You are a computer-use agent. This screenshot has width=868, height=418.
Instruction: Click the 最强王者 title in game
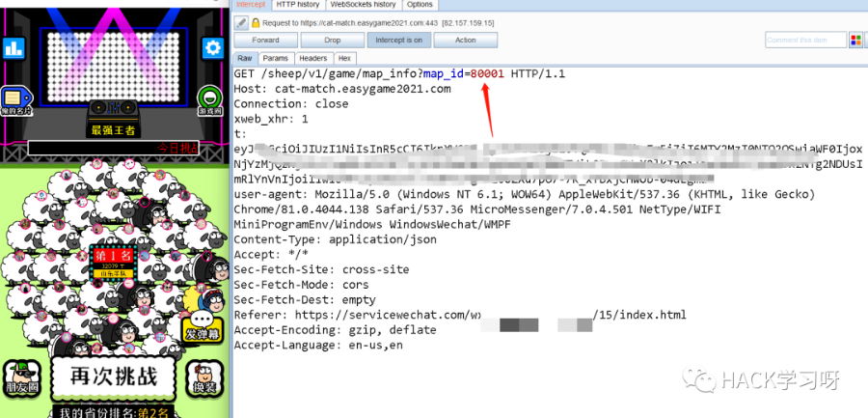tap(113, 130)
